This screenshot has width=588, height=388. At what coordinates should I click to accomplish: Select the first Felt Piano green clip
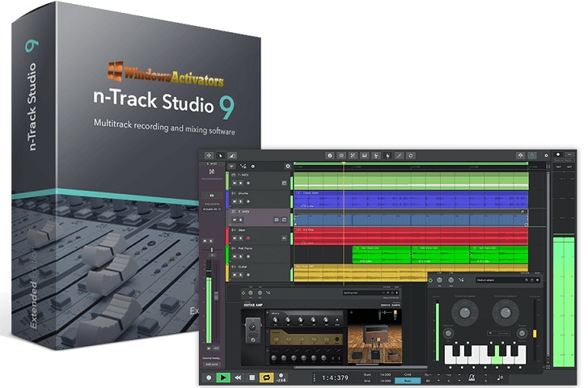(382, 255)
